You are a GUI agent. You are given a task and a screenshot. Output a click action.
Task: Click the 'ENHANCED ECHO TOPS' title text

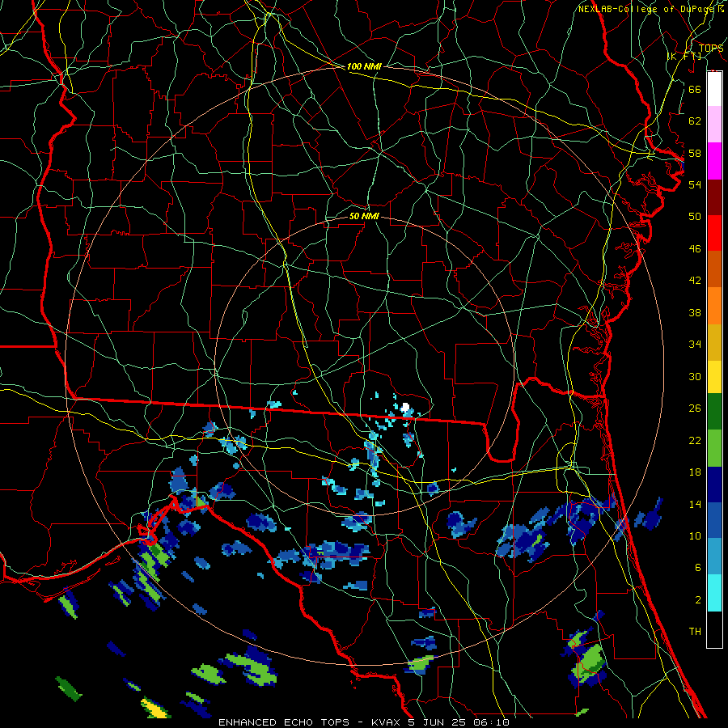click(284, 722)
